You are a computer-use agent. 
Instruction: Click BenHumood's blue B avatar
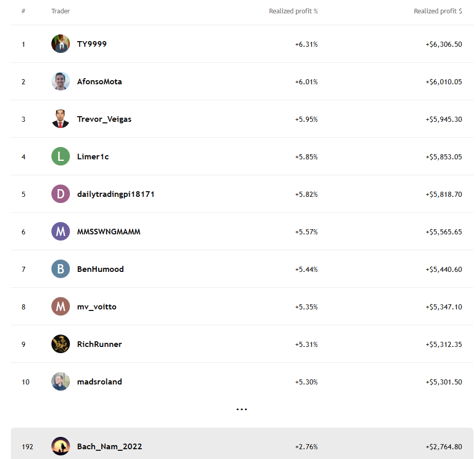[x=61, y=269]
